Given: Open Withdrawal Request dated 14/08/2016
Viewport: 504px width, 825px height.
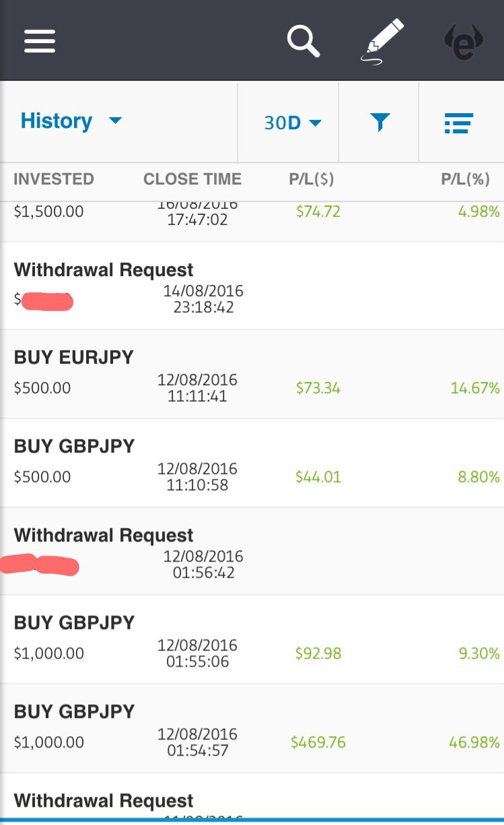Looking at the screenshot, I should click(252, 286).
